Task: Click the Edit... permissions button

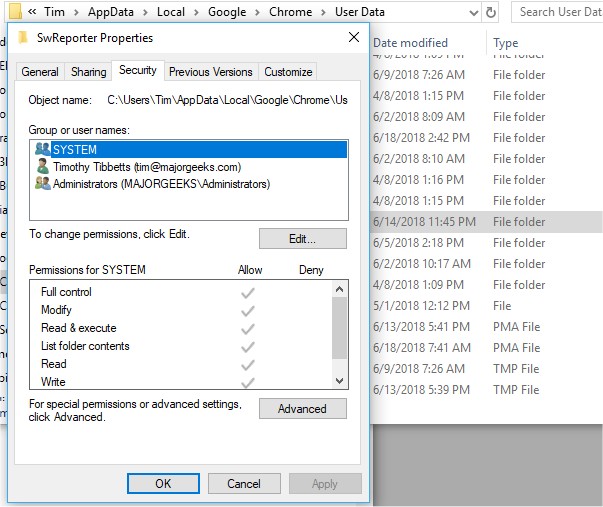Action: click(303, 239)
